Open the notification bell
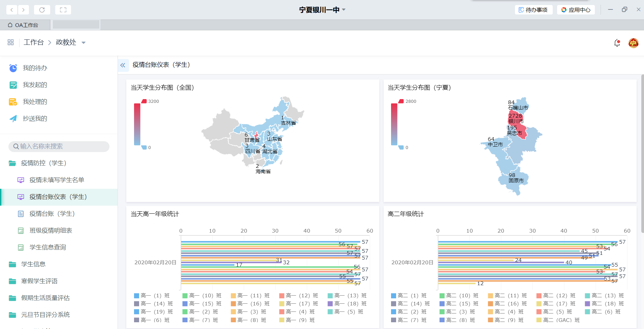The height and width of the screenshot is (329, 644). (617, 43)
